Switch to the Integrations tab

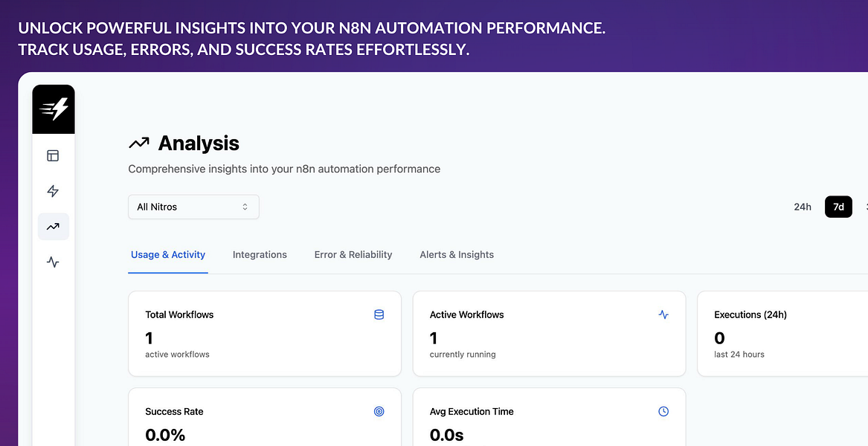[x=260, y=254]
